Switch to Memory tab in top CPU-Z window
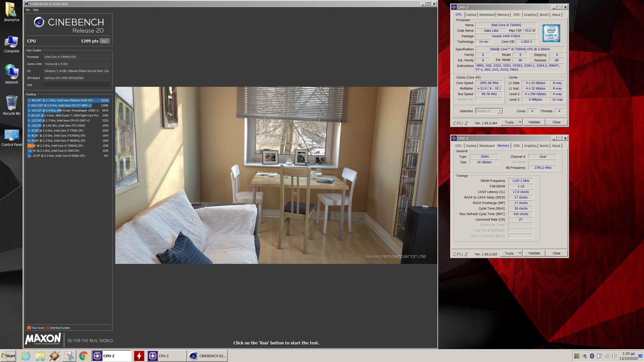This screenshot has height=362, width=644. pyautogui.click(x=503, y=15)
